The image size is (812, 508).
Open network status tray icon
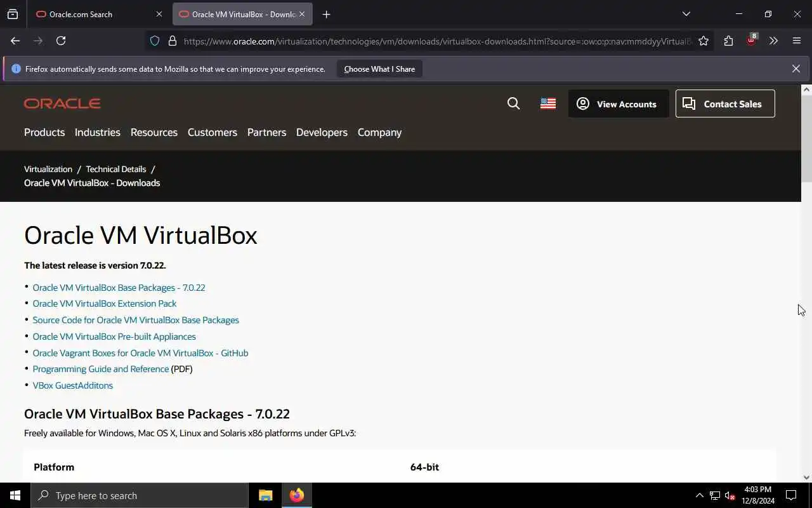pyautogui.click(x=715, y=495)
